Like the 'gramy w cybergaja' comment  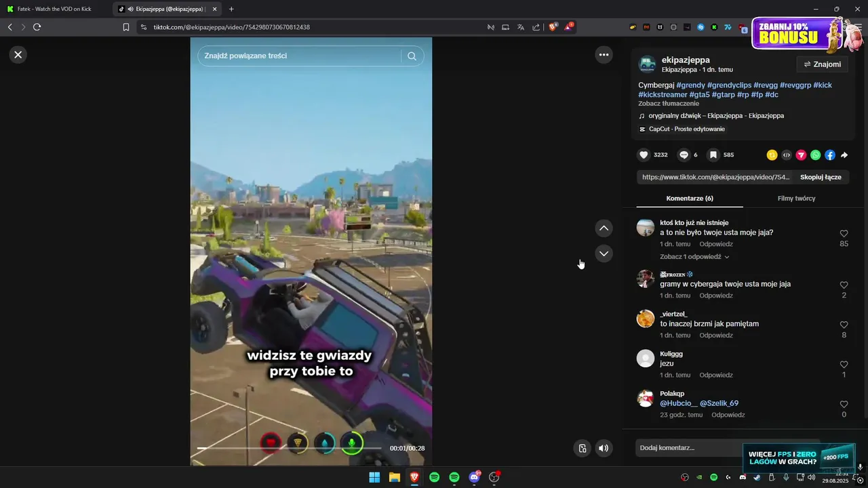click(x=844, y=285)
